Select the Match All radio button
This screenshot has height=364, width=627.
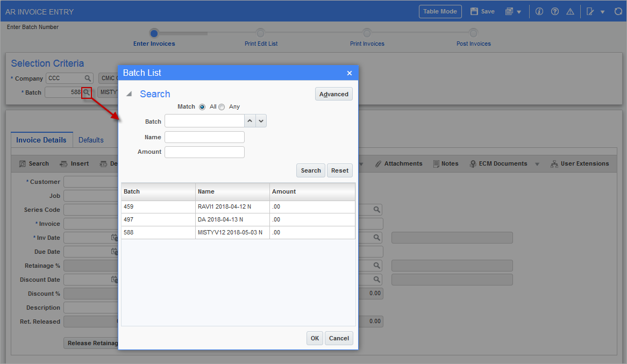coord(202,107)
